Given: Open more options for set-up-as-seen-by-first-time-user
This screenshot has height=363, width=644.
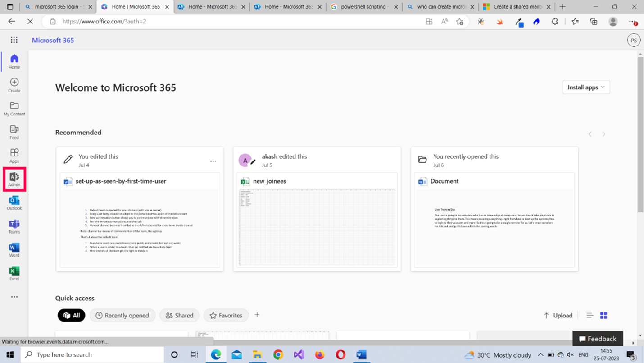Looking at the screenshot, I should coord(213,161).
